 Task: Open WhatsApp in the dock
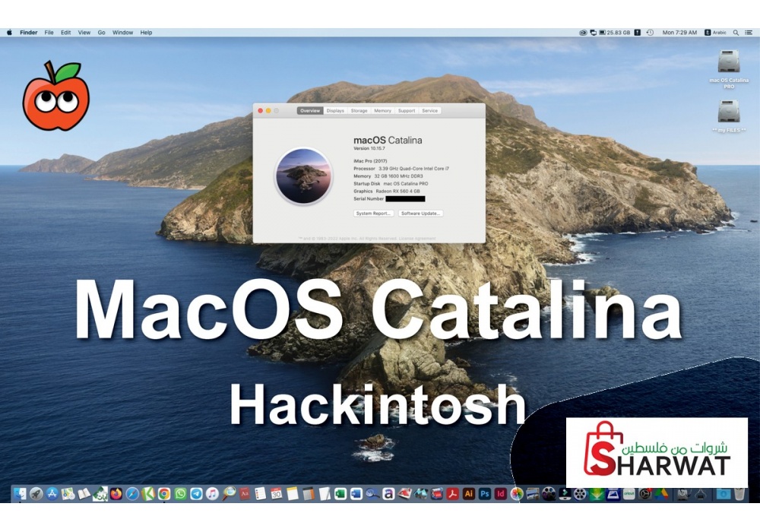(x=180, y=494)
